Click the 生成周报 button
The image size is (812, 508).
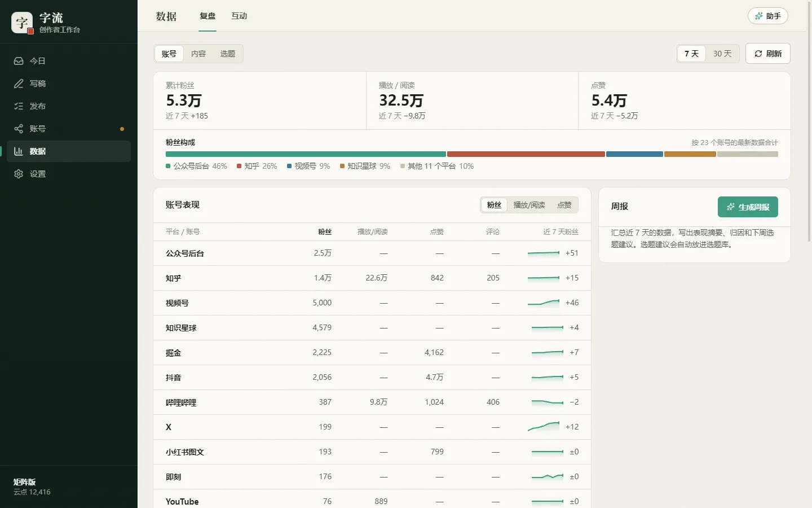pyautogui.click(x=748, y=207)
